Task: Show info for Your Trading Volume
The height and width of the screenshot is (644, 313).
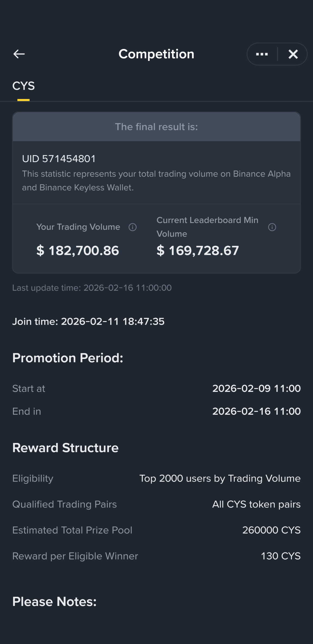Action: 133,227
